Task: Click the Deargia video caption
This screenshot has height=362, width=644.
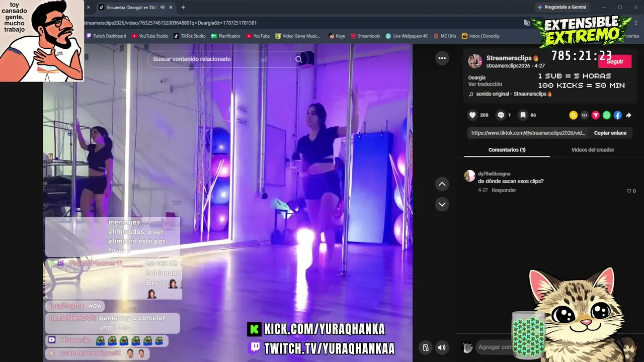Action: (x=477, y=77)
